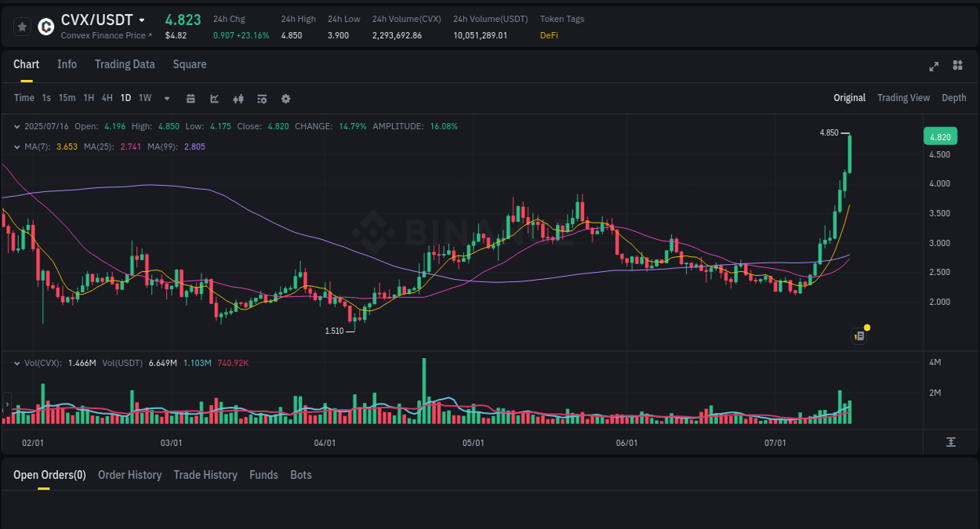Collapse the MA indicator legend row
Viewport: 980px width, 529px height.
pyautogui.click(x=17, y=146)
